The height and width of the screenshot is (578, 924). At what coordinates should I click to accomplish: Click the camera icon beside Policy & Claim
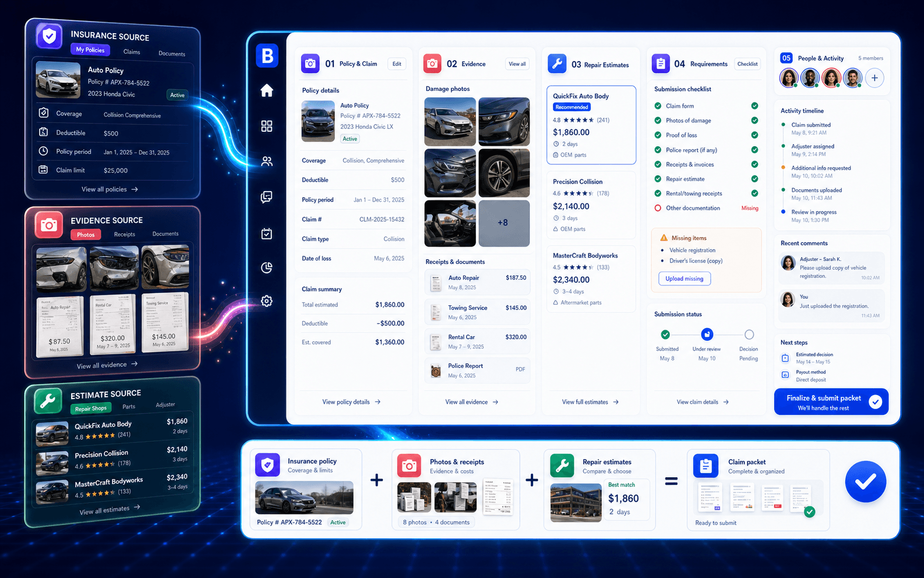311,64
